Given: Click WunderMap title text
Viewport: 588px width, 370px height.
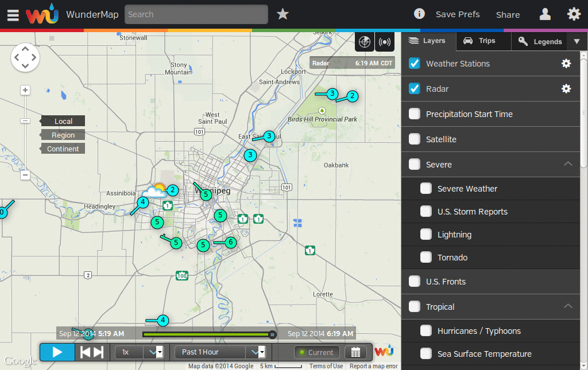Looking at the screenshot, I should pyautogui.click(x=92, y=14).
